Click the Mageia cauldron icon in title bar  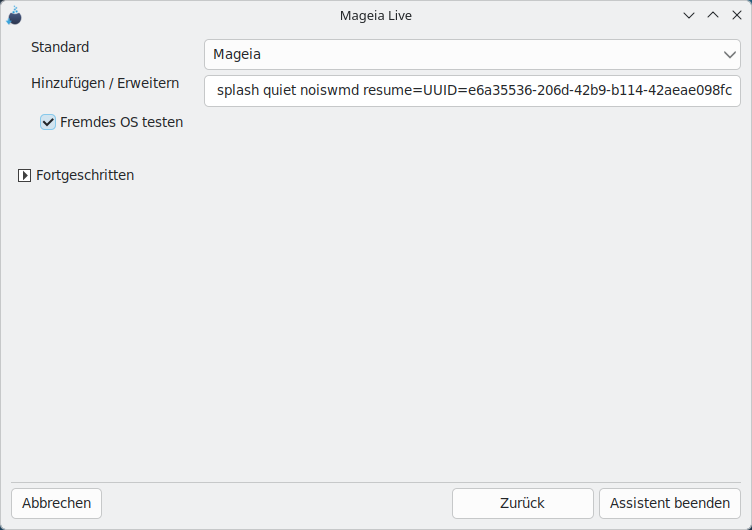tap(14, 15)
